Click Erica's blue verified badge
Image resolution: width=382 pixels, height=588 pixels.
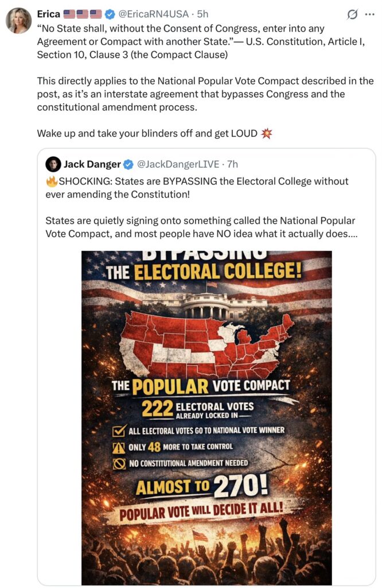click(110, 14)
